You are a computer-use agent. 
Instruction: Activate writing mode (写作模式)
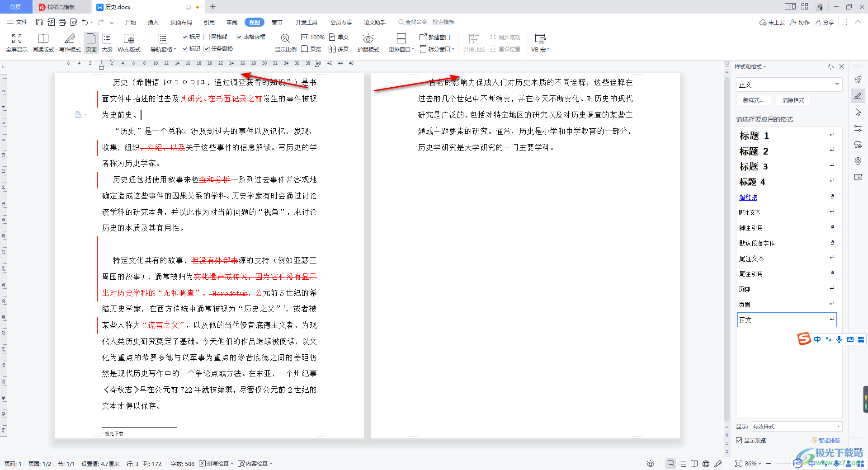(x=70, y=43)
